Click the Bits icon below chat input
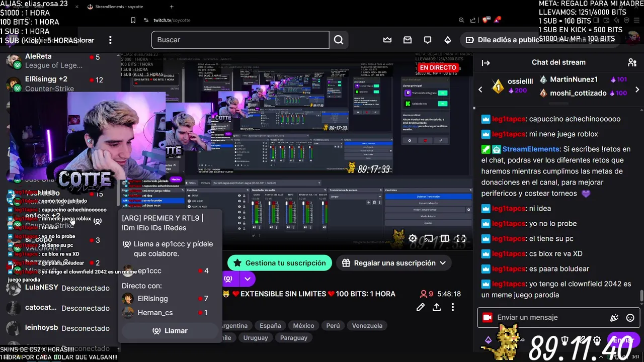Image resolution: width=644 pixels, height=362 pixels. pos(488,340)
